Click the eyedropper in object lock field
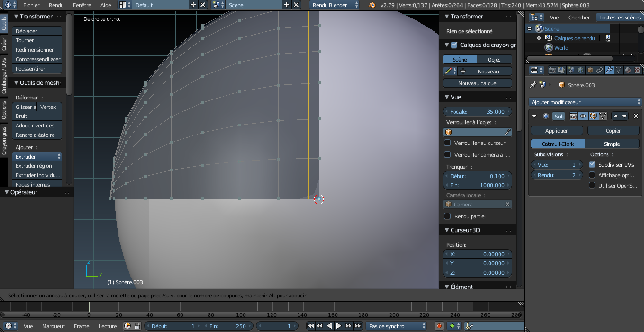 (507, 132)
